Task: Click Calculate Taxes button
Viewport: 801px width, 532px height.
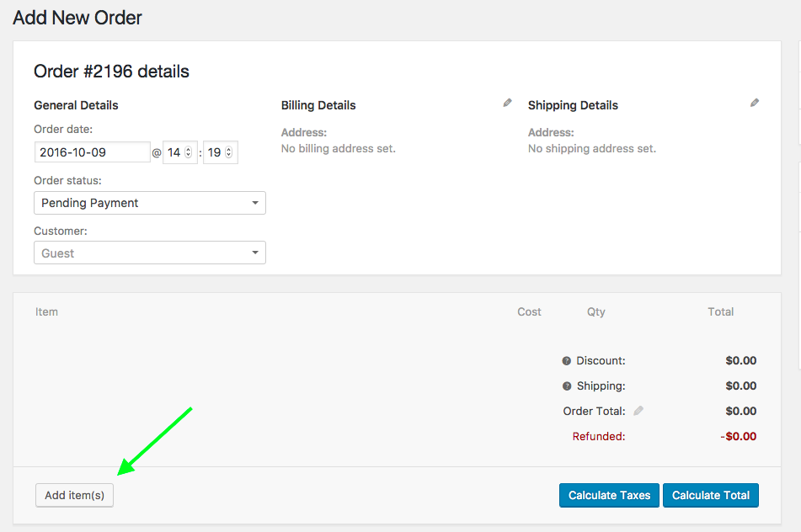Action: click(x=609, y=495)
